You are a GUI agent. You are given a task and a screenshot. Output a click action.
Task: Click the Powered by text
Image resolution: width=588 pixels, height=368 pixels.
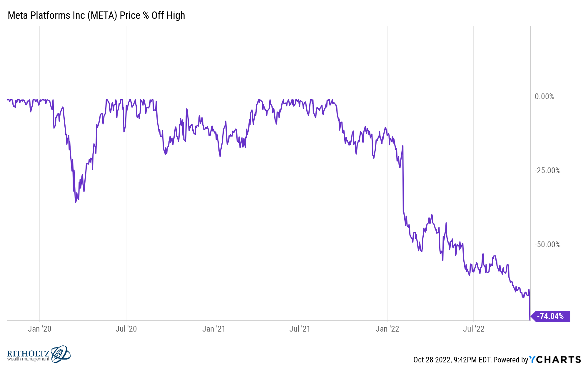tap(511, 360)
